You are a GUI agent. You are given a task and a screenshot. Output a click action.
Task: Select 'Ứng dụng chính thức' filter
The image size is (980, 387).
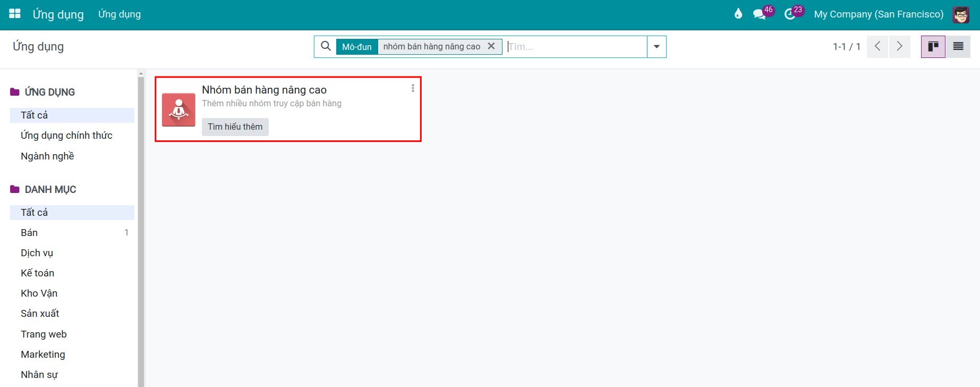point(72,136)
